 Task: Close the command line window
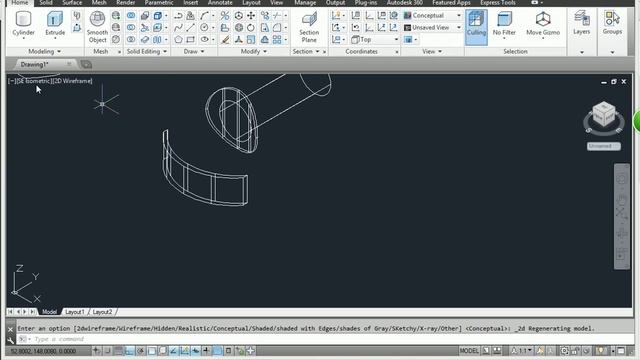pos(11,329)
